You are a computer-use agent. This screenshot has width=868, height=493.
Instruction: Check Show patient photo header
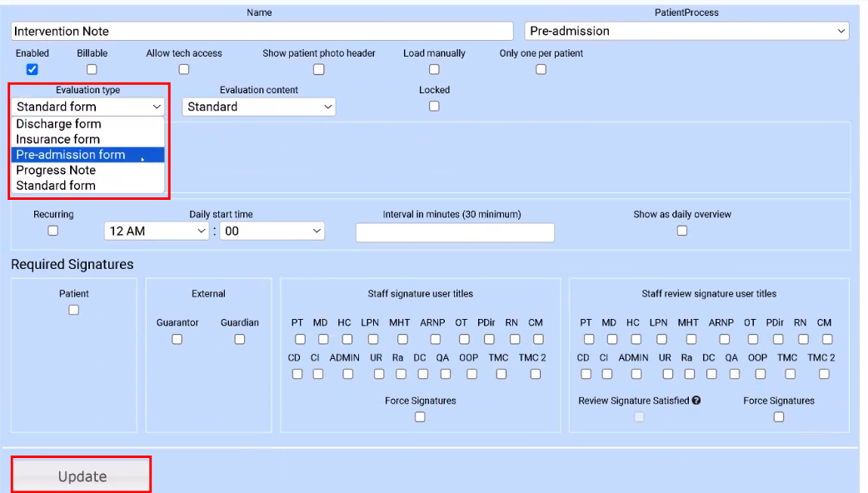click(x=318, y=69)
